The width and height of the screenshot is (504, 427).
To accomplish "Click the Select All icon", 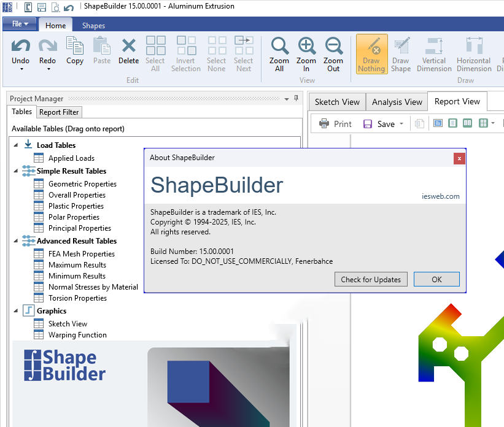I will tap(155, 45).
